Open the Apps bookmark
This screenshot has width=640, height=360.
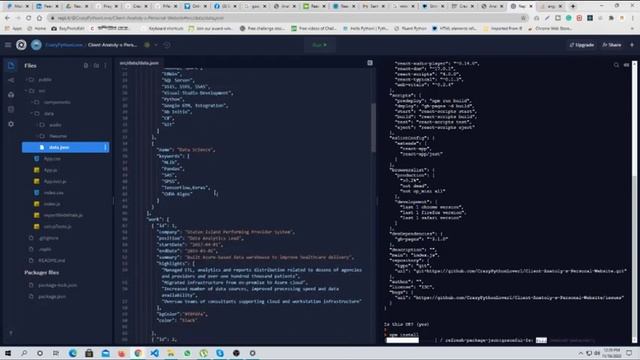[13, 29]
